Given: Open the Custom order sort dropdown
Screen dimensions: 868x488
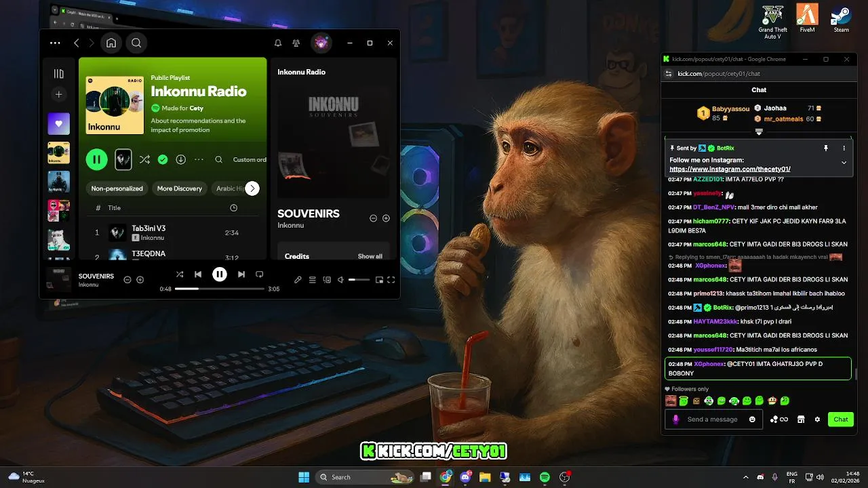Looking at the screenshot, I should tap(250, 159).
